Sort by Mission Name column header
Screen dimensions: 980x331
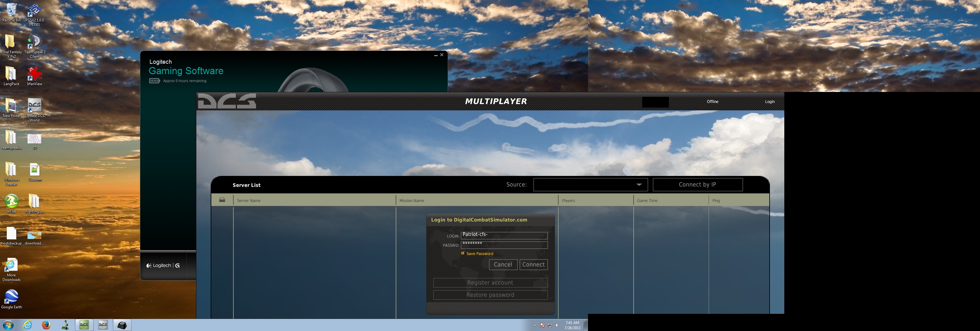477,200
